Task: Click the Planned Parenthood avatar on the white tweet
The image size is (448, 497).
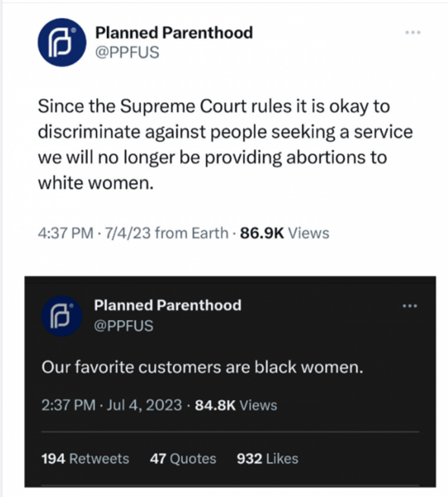Action: (62, 42)
